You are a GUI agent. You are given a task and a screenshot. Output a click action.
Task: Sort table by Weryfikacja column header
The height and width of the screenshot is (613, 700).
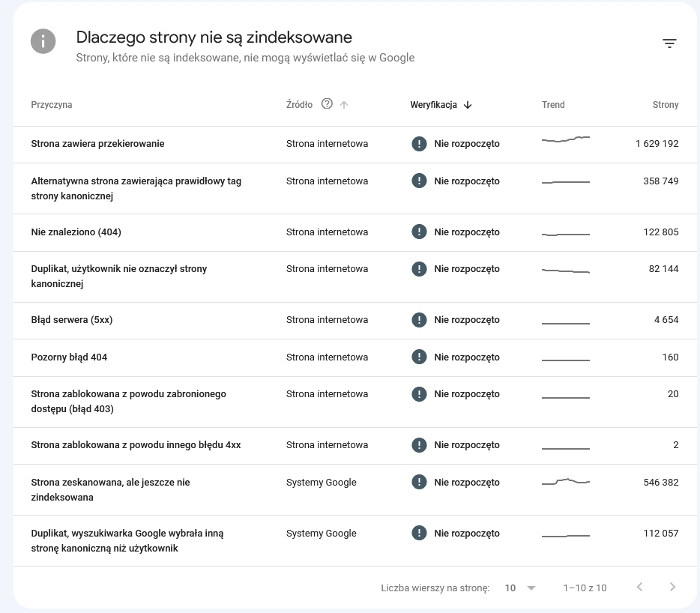[433, 104]
